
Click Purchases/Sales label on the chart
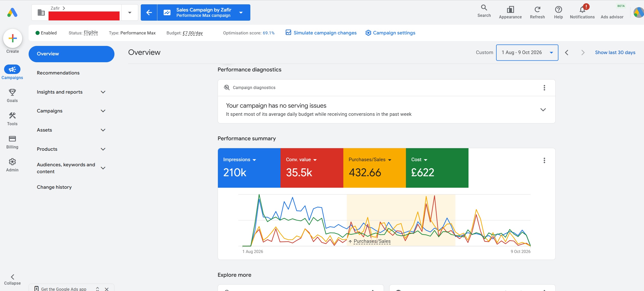pos(372,241)
